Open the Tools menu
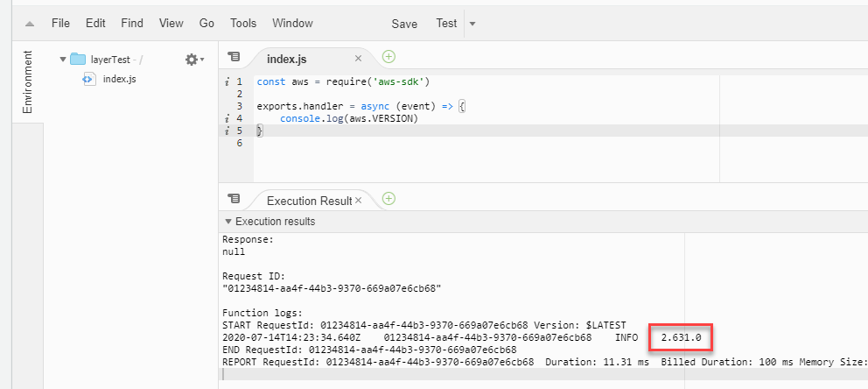 pyautogui.click(x=243, y=24)
